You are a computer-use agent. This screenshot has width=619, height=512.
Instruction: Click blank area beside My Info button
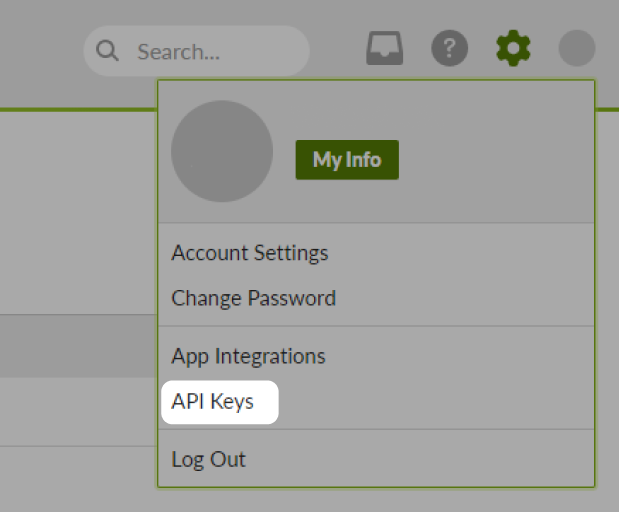493,159
